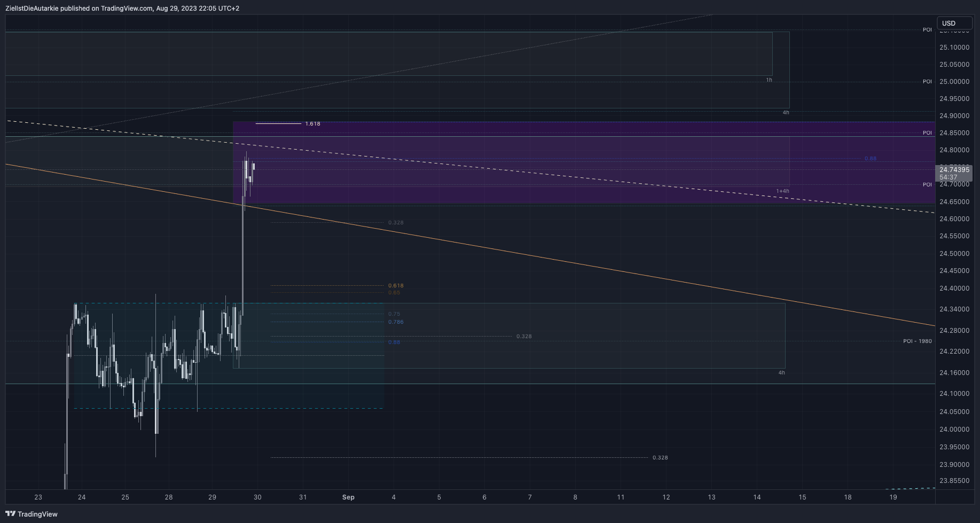Click the 25.00000 price axis label
The width and height of the screenshot is (980, 523).
(954, 82)
